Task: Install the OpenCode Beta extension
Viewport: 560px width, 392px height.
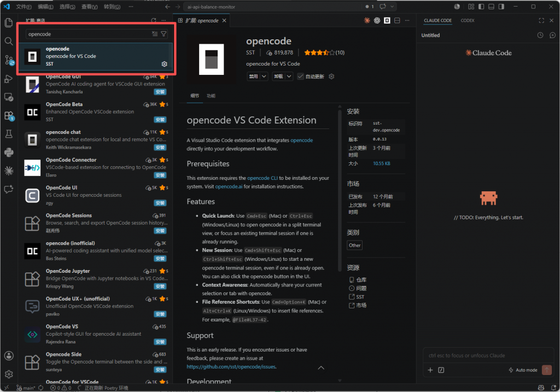Action: [x=160, y=120]
